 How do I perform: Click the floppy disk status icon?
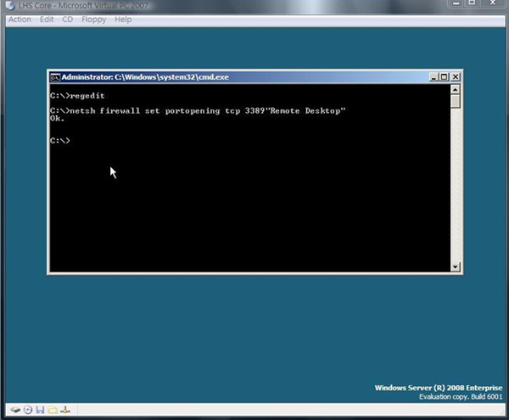(40, 410)
